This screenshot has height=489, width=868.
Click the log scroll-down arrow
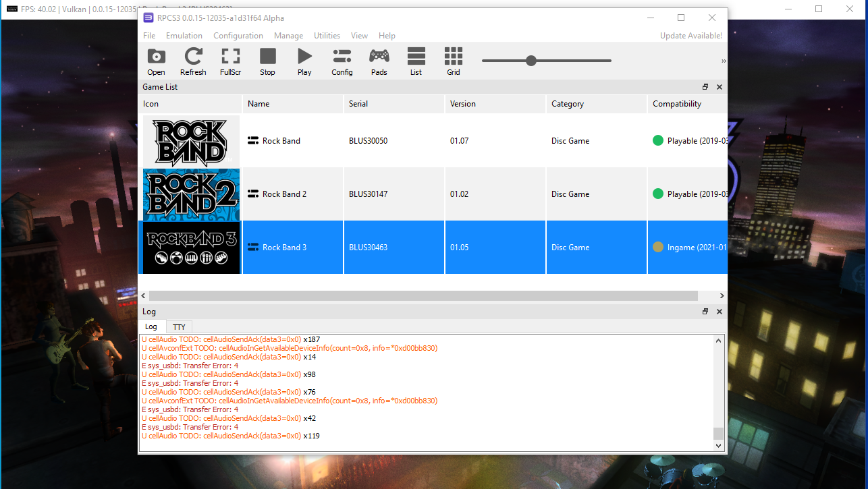(718, 445)
